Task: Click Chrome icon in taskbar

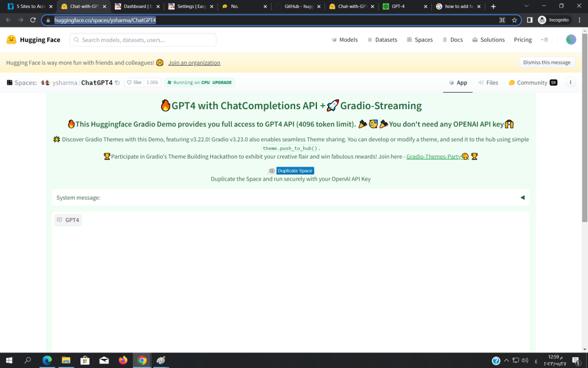Action: pyautogui.click(x=142, y=361)
